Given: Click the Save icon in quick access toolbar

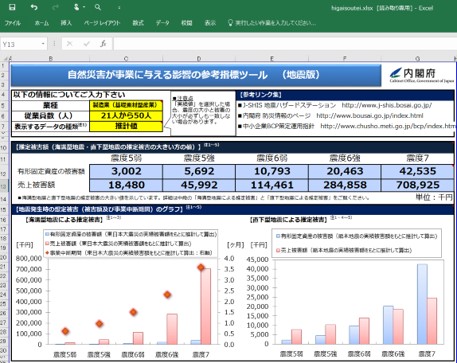Looking at the screenshot, I should click(x=12, y=7).
